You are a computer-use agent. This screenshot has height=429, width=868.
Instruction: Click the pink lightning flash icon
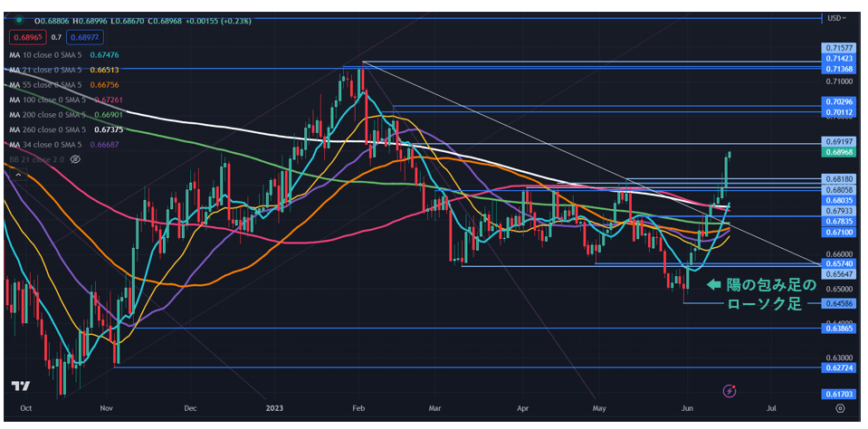730,391
